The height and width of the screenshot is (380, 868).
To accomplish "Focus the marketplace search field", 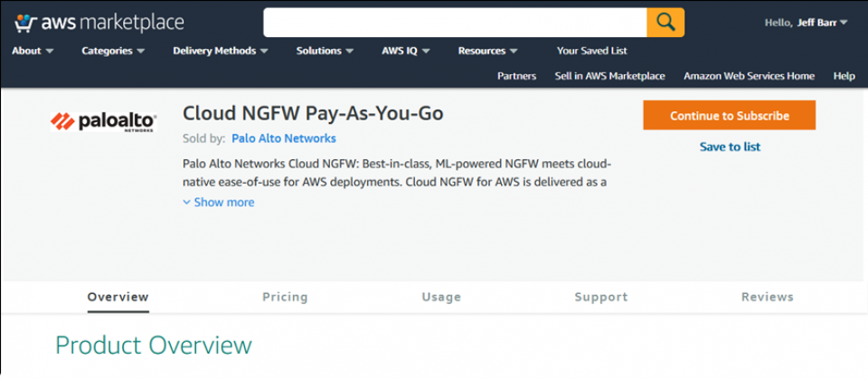I will (x=455, y=22).
